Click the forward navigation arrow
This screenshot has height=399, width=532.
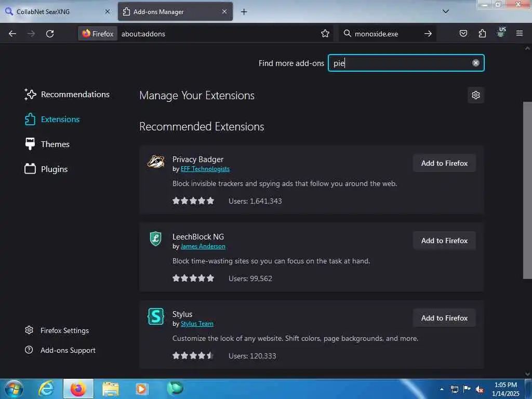tap(31, 34)
